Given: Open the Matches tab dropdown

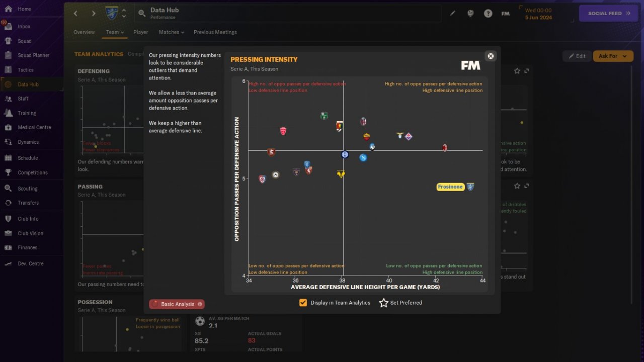Looking at the screenshot, I should [x=172, y=32].
